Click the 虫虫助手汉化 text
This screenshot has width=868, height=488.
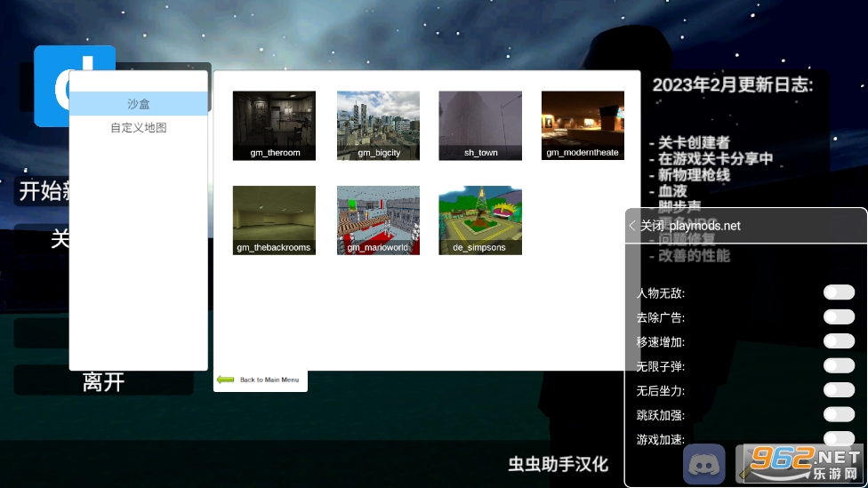tap(558, 464)
